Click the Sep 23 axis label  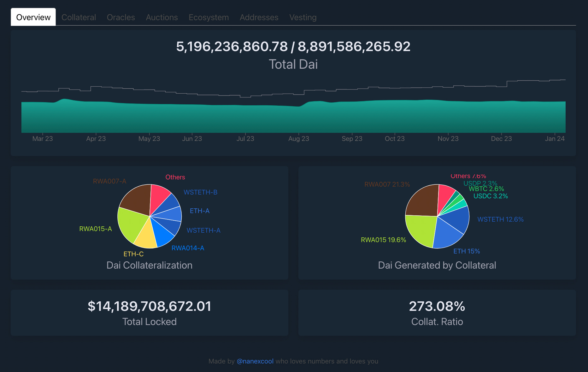[352, 139]
